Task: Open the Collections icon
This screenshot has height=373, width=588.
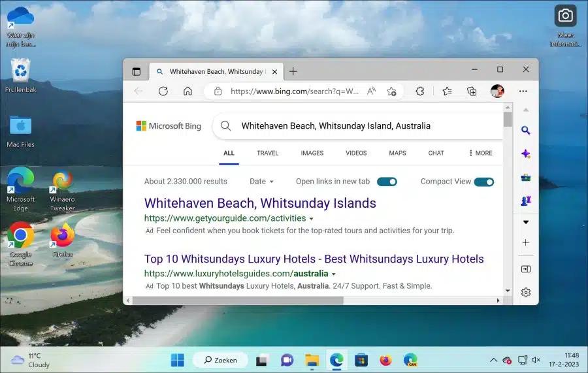Action: 471,91
